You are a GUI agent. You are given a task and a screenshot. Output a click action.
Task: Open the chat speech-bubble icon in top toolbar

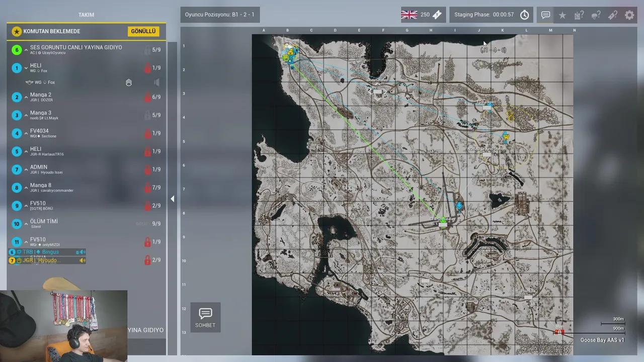click(545, 15)
